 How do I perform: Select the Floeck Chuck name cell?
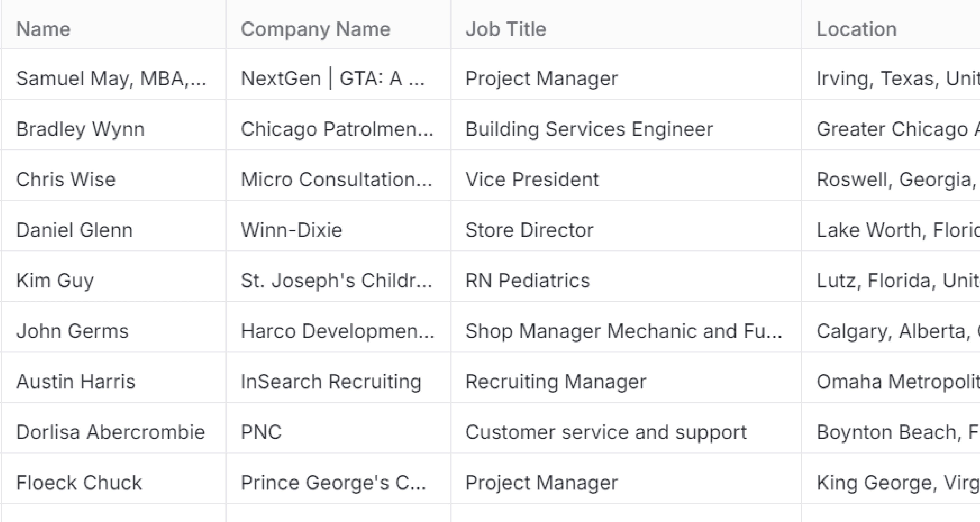coord(79,482)
